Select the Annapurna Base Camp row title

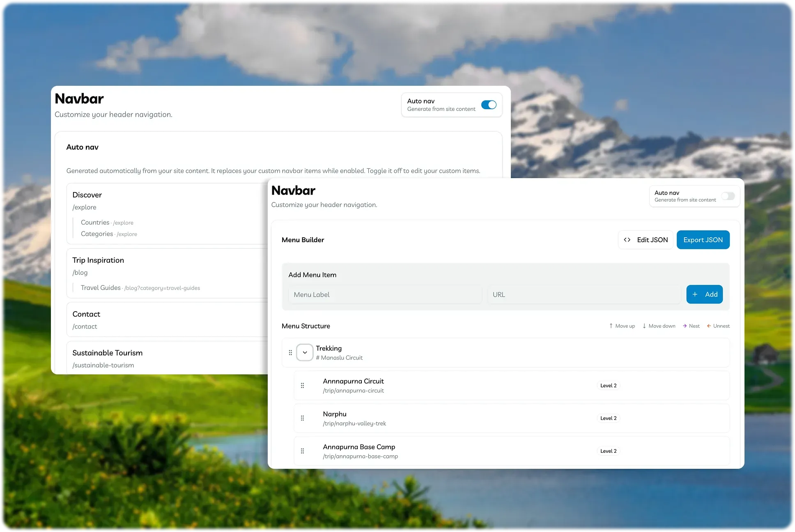pyautogui.click(x=359, y=447)
